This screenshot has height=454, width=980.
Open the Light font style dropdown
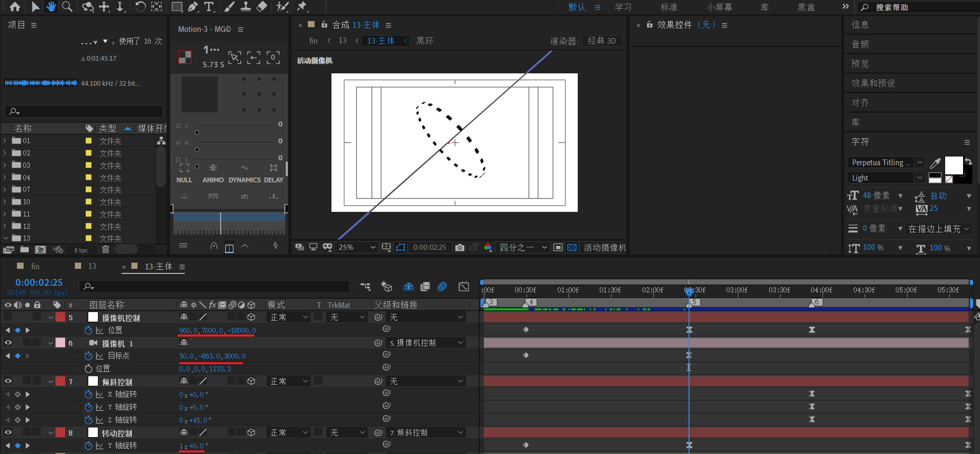point(886,177)
